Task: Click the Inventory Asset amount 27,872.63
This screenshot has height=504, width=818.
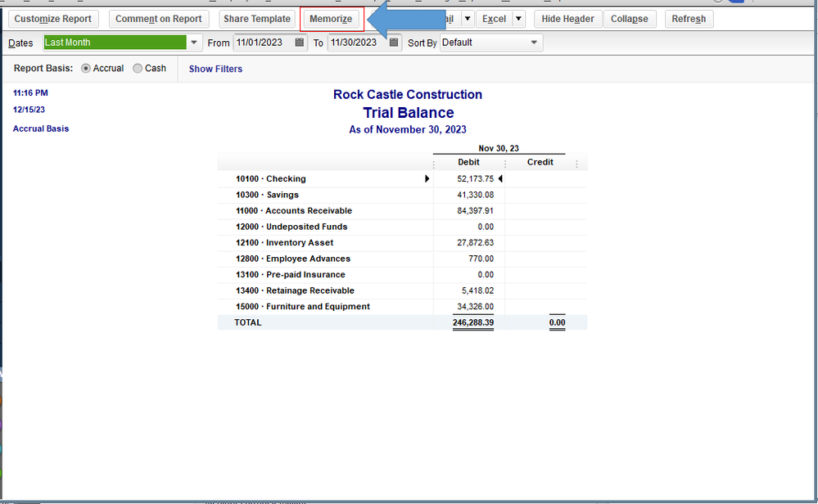Action: [x=475, y=243]
